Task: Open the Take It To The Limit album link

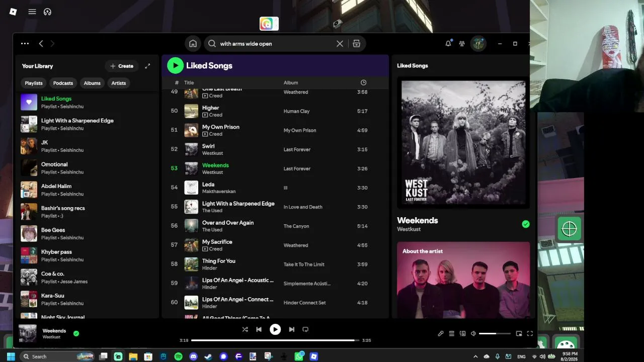Action: coord(304,264)
